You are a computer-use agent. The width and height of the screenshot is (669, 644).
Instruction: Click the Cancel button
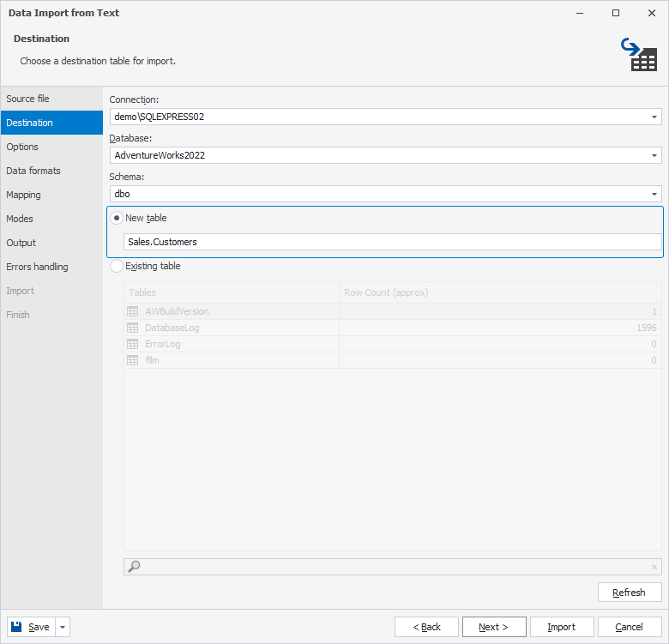[630, 627]
